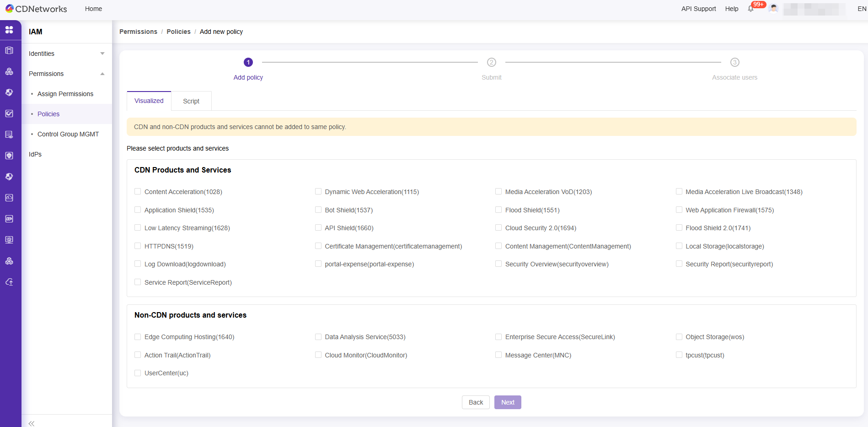The width and height of the screenshot is (868, 427).
Task: Open the EN language selector
Action: click(x=862, y=9)
